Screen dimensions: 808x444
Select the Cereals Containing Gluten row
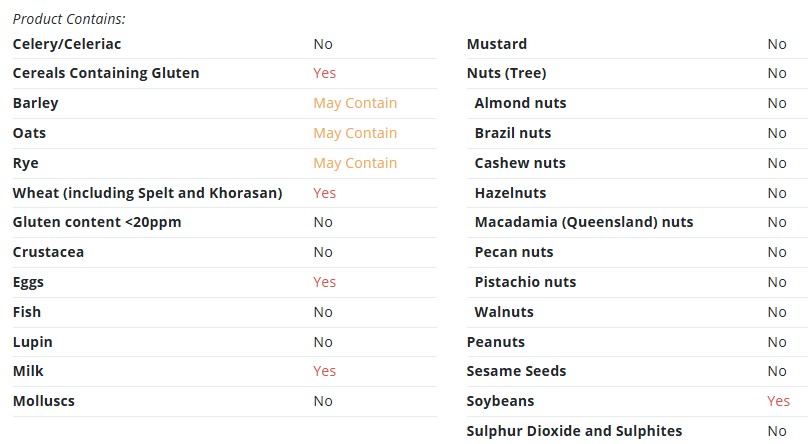point(225,73)
